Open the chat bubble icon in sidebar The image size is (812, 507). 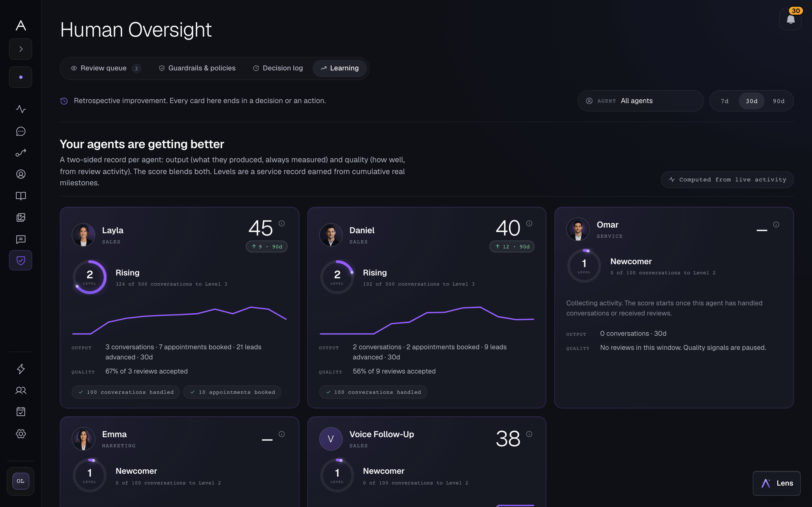(x=21, y=131)
